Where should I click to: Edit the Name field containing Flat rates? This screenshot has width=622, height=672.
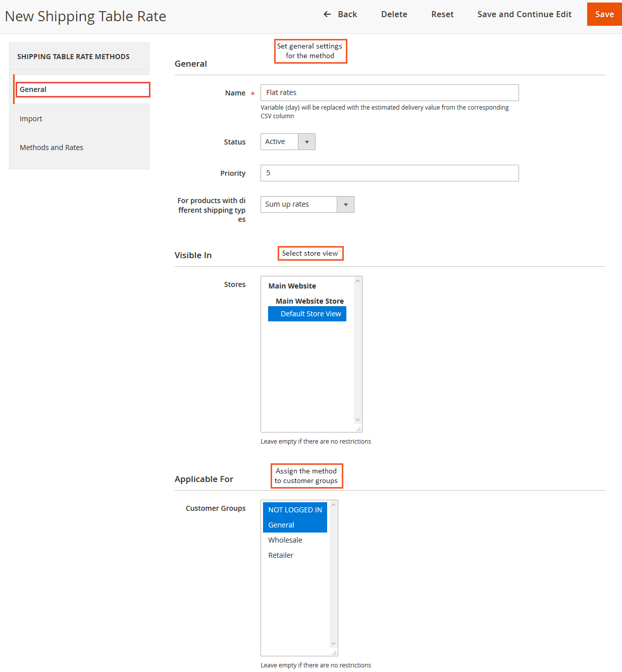[x=389, y=92]
